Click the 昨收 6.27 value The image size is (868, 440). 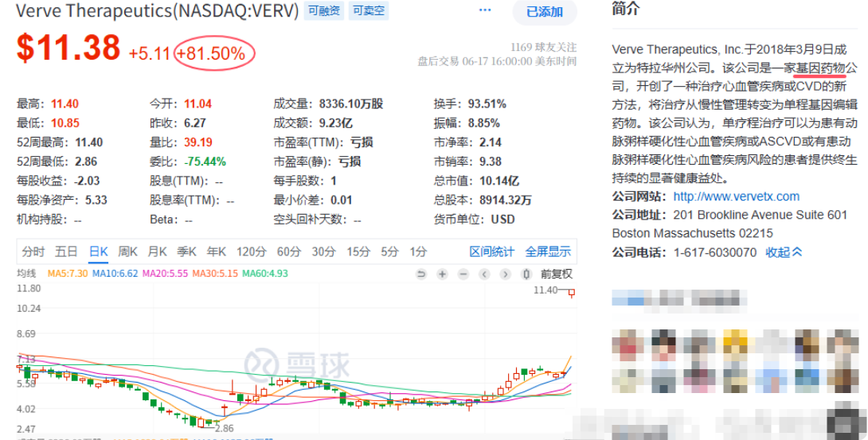point(195,123)
